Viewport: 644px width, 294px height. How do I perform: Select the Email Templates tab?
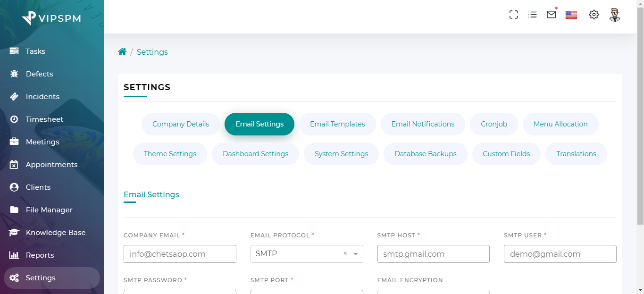tap(337, 124)
